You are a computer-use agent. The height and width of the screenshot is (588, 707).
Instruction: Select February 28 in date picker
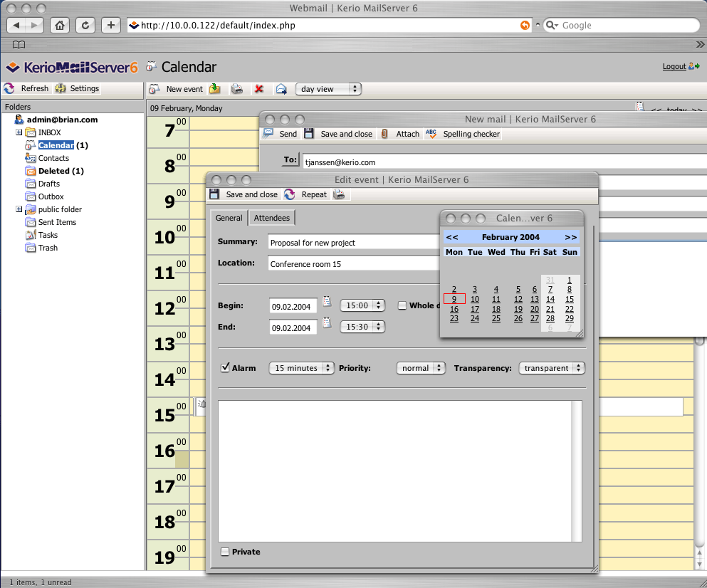550,318
